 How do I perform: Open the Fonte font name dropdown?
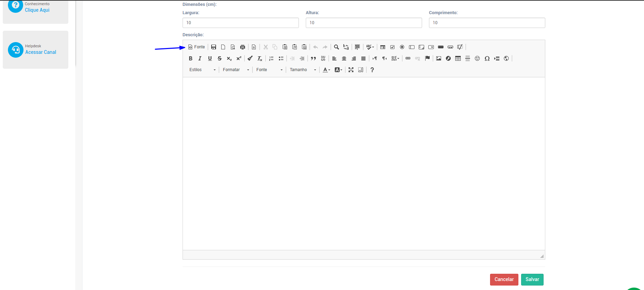point(269,70)
